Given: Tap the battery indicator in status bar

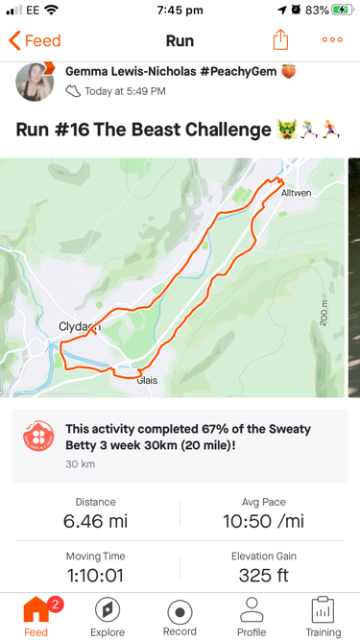Looking at the screenshot, I should click(x=342, y=10).
